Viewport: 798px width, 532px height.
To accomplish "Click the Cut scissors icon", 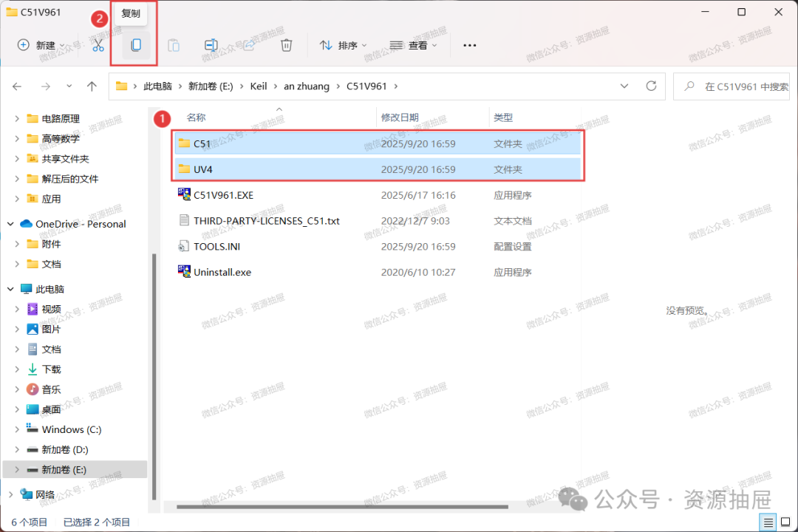I will [x=98, y=45].
